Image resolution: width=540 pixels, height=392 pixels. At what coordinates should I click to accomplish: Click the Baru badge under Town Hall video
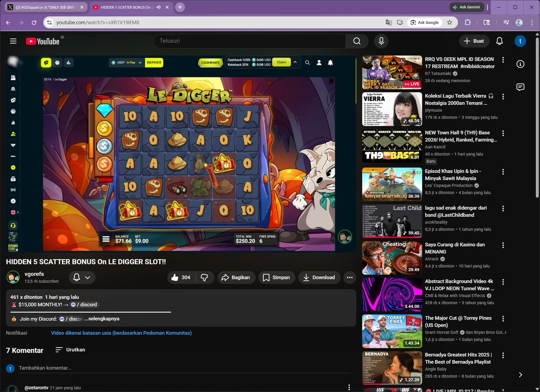pyautogui.click(x=431, y=161)
